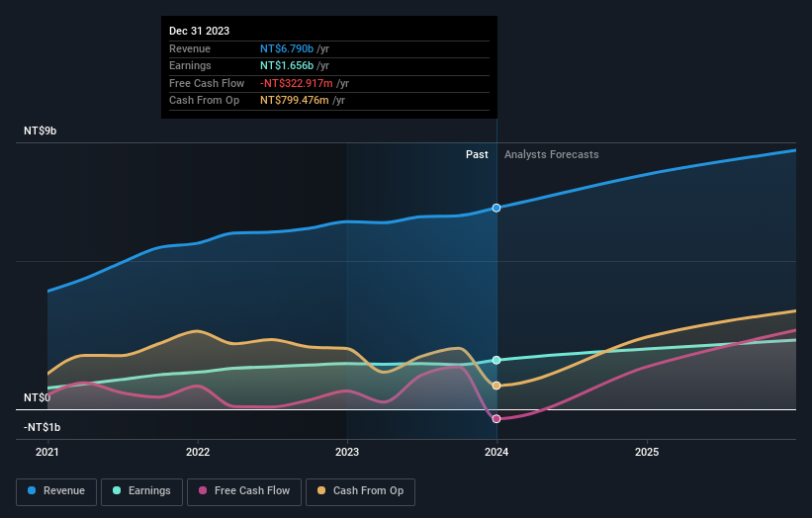
Task: Toggle the Free Cash Flow legend button
Action: point(244,491)
